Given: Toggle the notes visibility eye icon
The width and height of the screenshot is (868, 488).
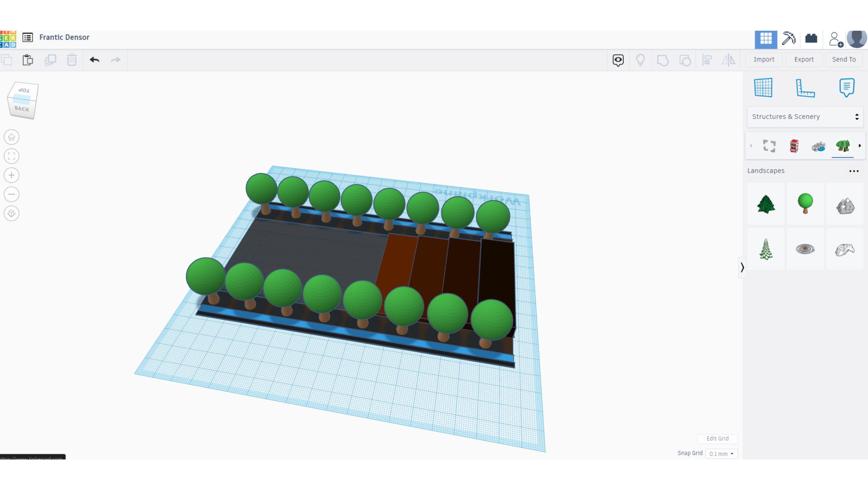Looking at the screenshot, I should 618,60.
